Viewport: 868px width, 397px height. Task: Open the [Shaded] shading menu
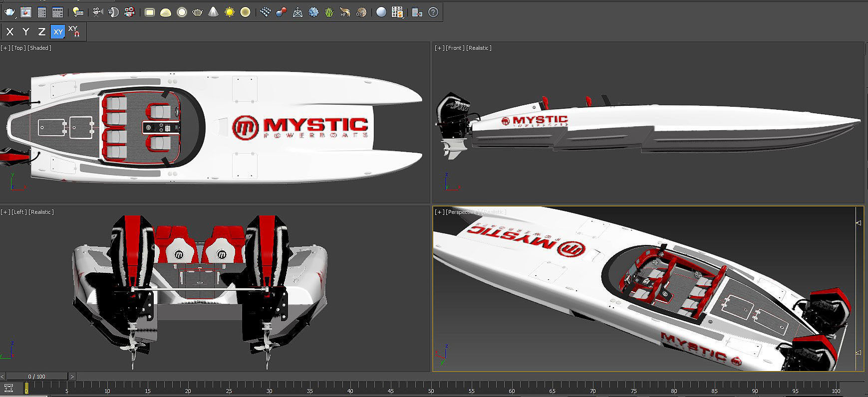tap(39, 48)
